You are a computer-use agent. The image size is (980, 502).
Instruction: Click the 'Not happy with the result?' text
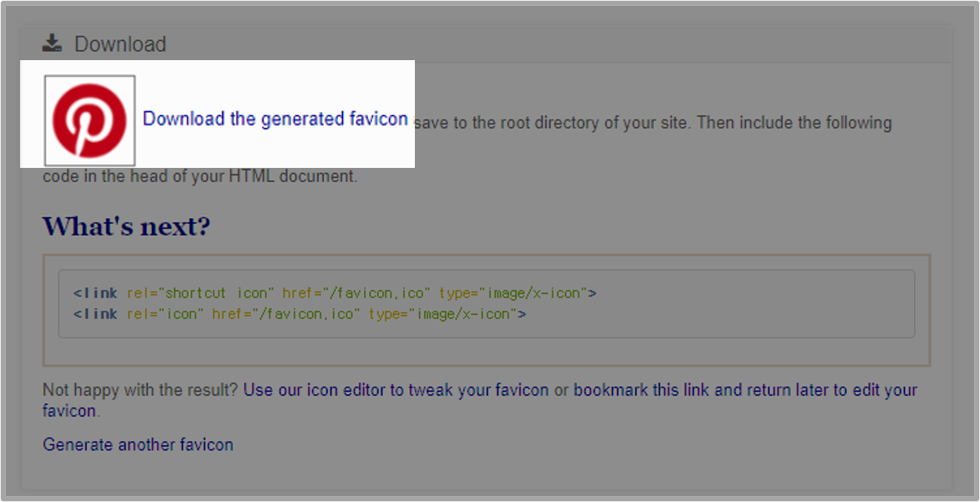140,390
